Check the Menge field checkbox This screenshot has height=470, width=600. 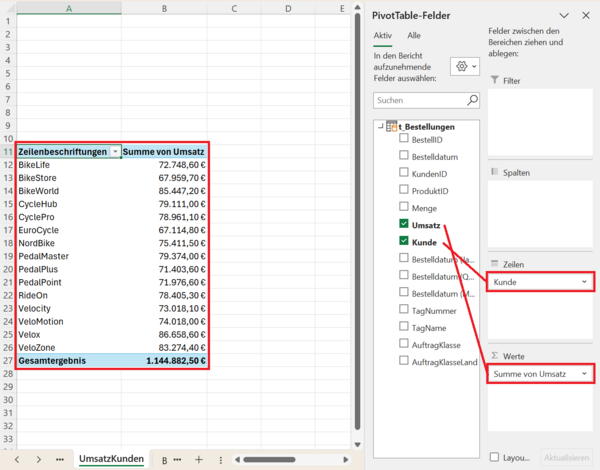403,208
